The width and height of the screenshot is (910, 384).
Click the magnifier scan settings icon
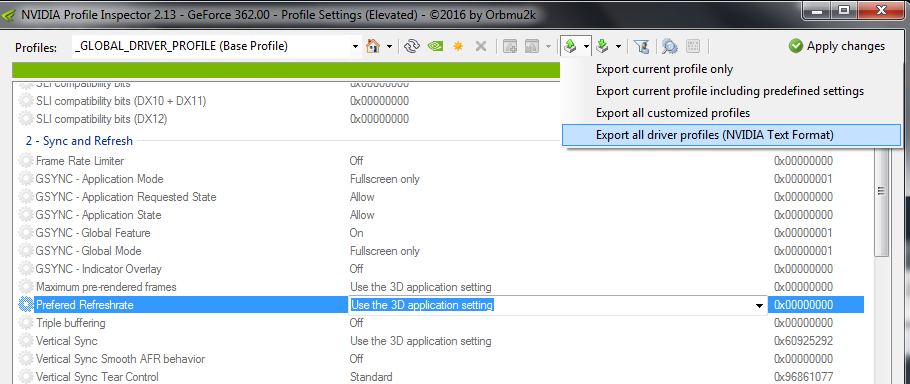pos(670,46)
